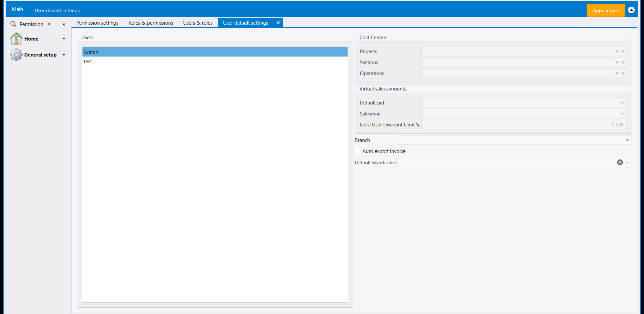644x314 pixels.
Task: Switch to Roles & permissions tab
Action: [151, 23]
